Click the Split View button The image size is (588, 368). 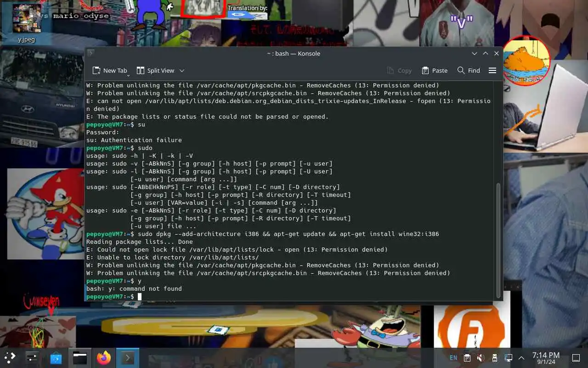pos(156,70)
